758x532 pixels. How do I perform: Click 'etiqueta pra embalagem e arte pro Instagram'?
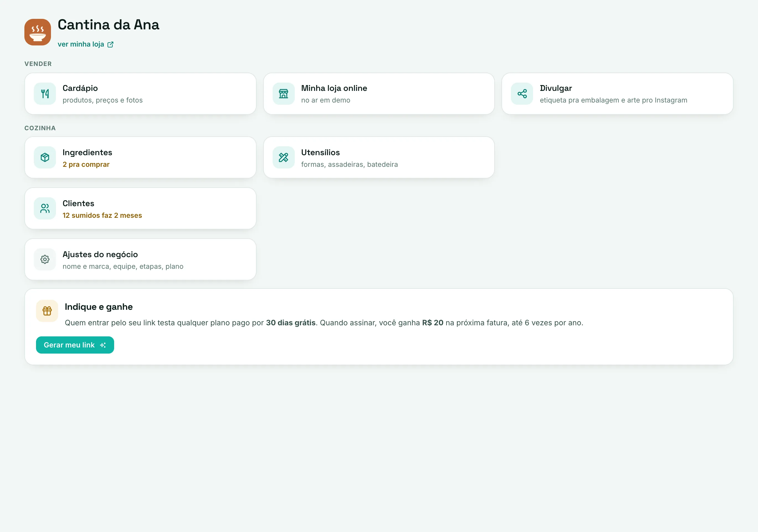point(614,100)
